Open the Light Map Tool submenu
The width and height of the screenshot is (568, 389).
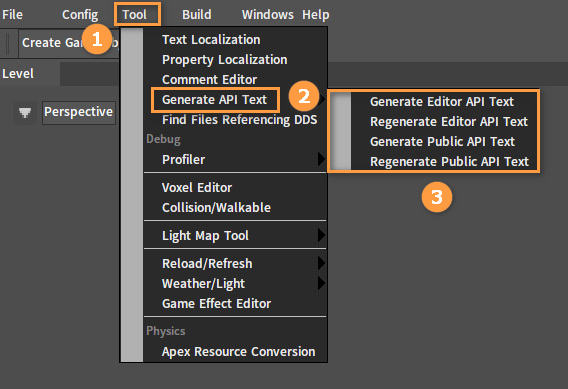tap(235, 235)
